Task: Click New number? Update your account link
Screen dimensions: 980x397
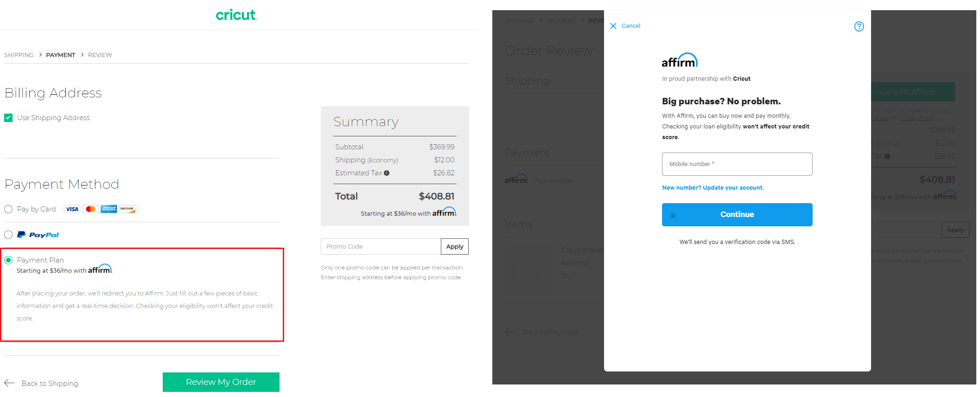Action: (713, 187)
